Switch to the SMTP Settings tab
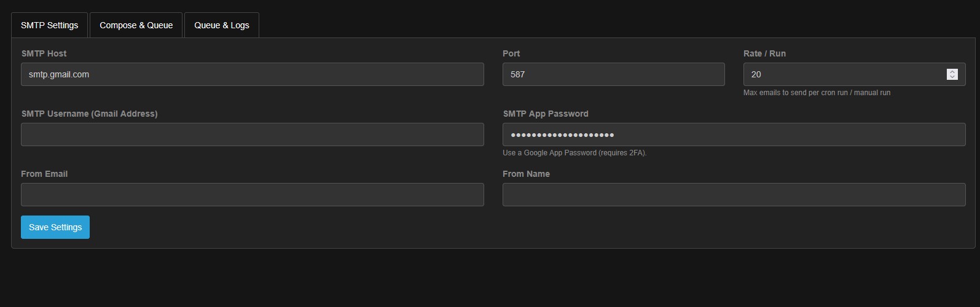980x307 pixels. (x=50, y=25)
